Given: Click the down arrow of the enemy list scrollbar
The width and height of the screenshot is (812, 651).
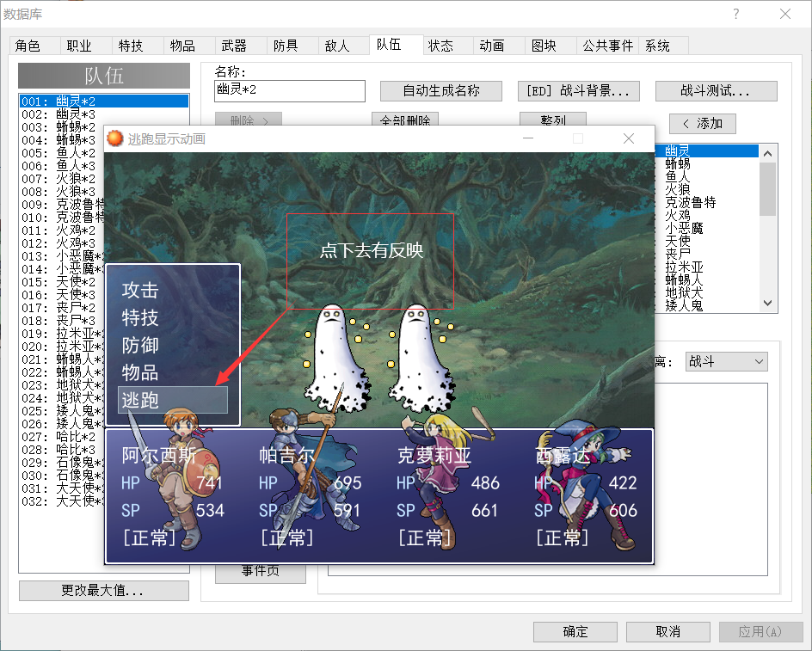Looking at the screenshot, I should pos(767,304).
